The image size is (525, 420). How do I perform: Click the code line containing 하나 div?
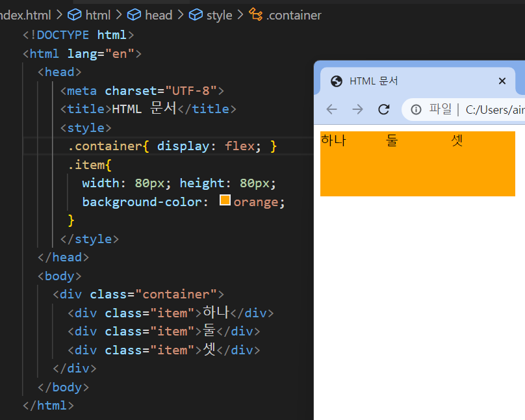(171, 313)
